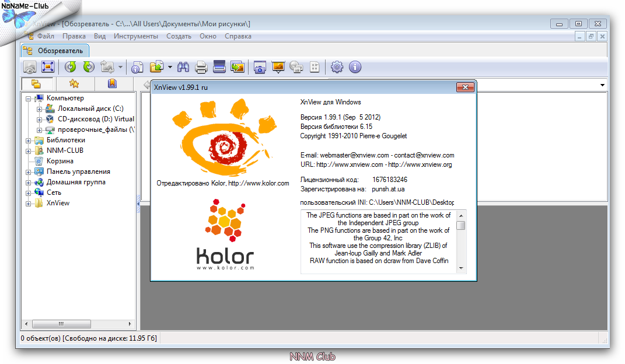Click the Print icon in toolbar
This screenshot has width=625, height=364.
pyautogui.click(x=201, y=67)
